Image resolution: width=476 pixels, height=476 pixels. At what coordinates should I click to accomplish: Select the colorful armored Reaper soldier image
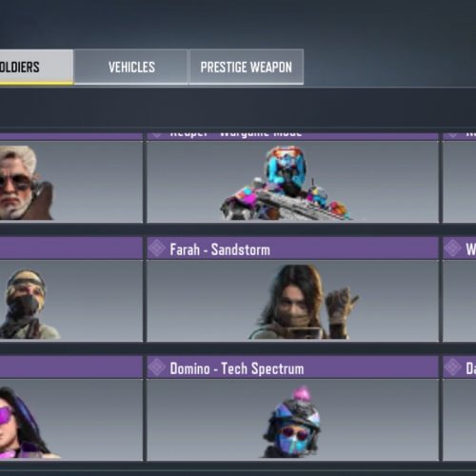(286, 183)
